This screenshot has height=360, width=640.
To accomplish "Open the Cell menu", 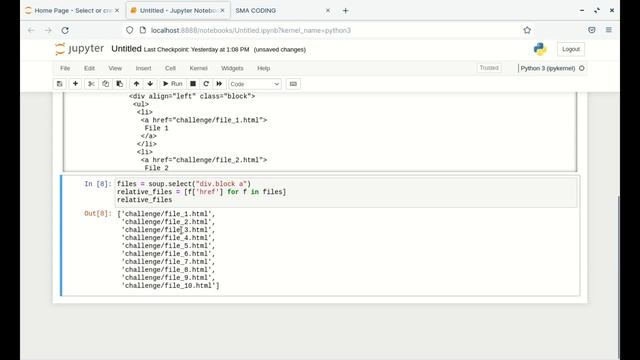I will point(170,68).
